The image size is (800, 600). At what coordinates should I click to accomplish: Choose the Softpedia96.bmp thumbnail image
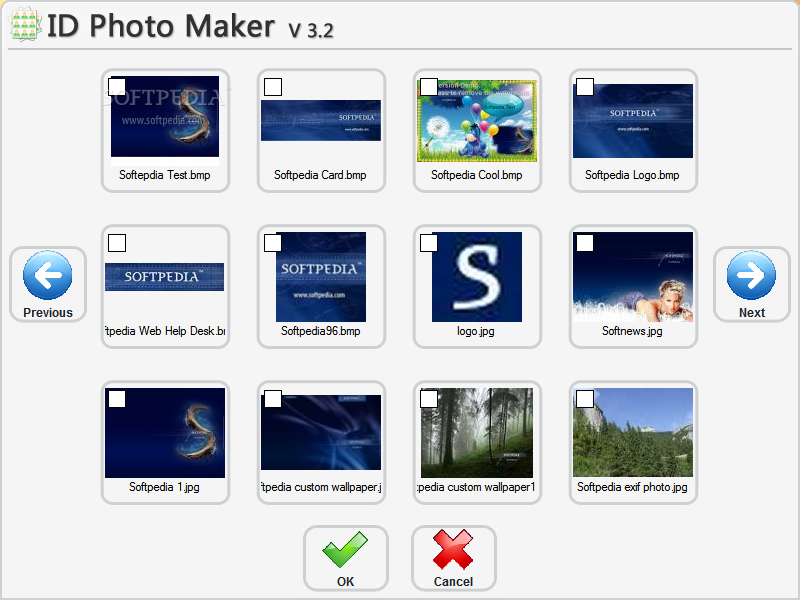coord(321,277)
